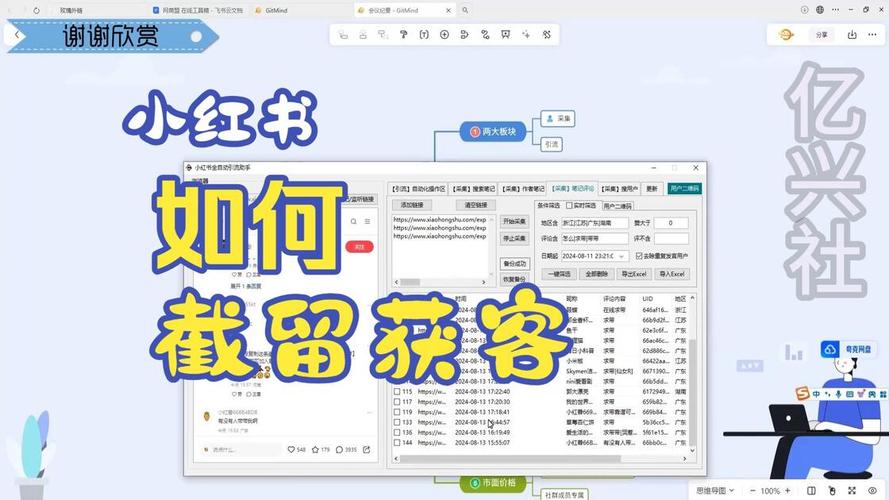Switch to the 【采集】搜索笔记 tab
The height and width of the screenshot is (500, 889).
[473, 189]
